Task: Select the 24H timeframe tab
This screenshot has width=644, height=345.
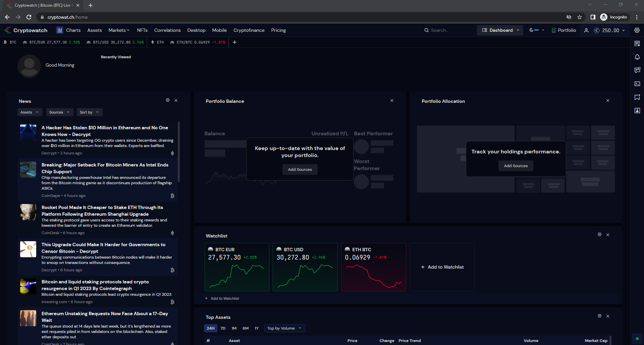Action: (x=211, y=328)
